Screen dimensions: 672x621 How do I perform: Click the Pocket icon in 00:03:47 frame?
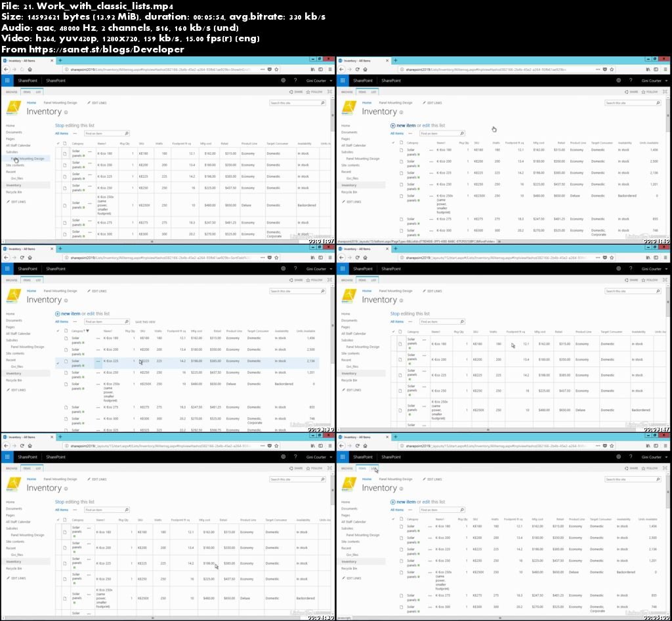coord(604,258)
